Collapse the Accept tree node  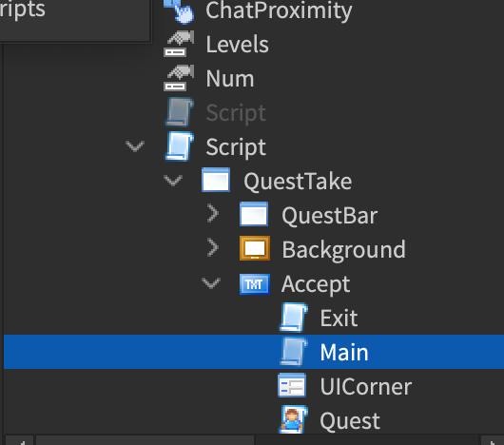[211, 283]
